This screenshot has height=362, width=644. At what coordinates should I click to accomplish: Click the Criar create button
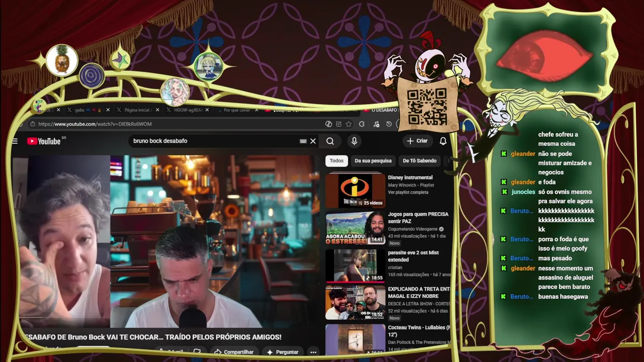[x=418, y=141]
